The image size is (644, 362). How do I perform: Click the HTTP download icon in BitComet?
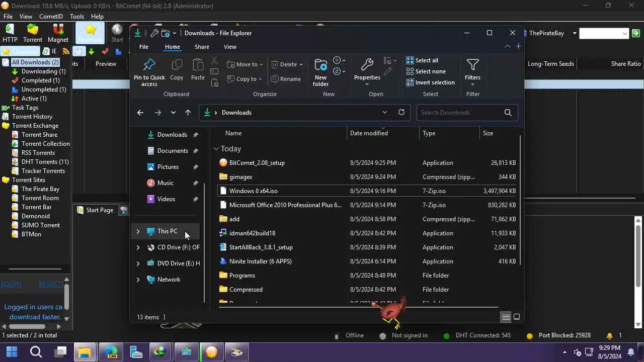coord(10,33)
